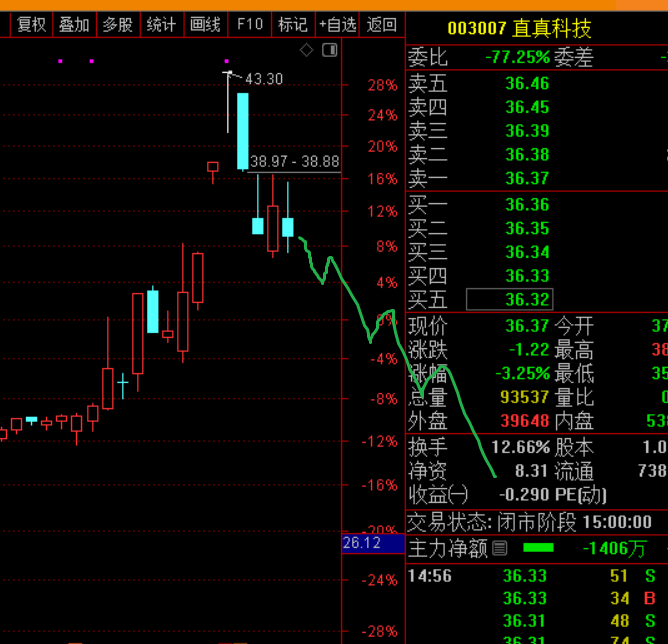Click the 26.12 price axis marker
The height and width of the screenshot is (644, 668).
(373, 543)
